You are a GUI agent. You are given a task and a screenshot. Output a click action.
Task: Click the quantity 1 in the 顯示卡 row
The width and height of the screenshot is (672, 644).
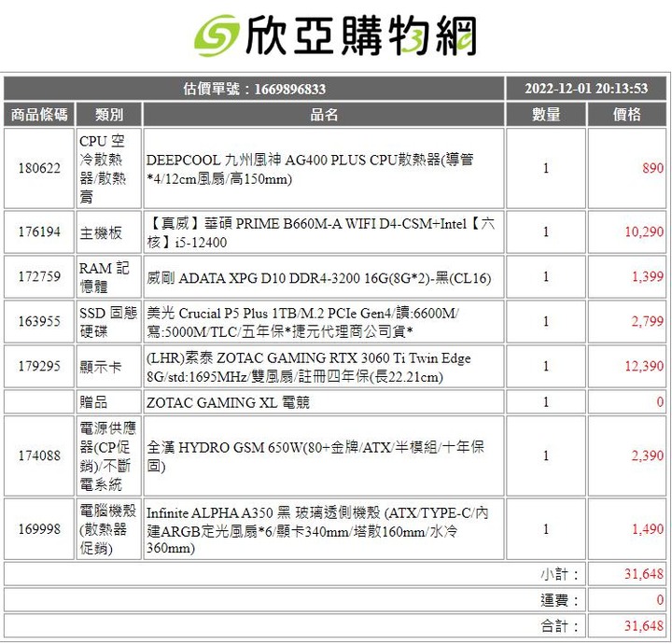point(546,366)
